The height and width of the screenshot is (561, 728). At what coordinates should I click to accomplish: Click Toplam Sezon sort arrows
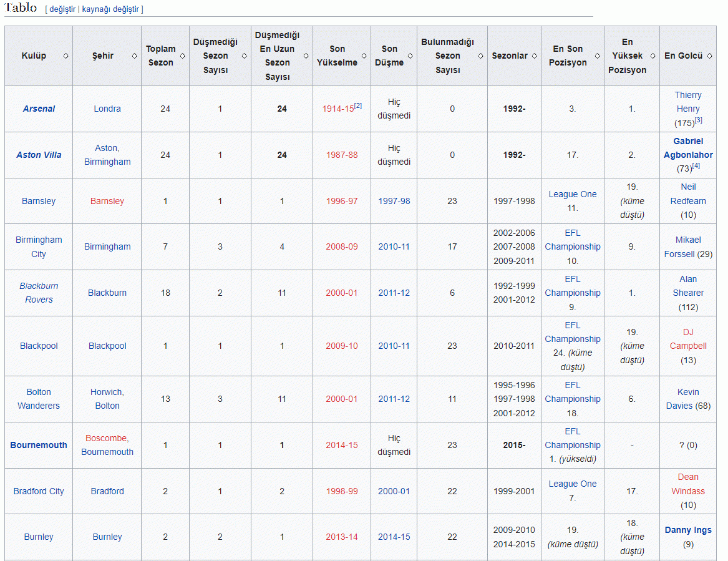(182, 56)
